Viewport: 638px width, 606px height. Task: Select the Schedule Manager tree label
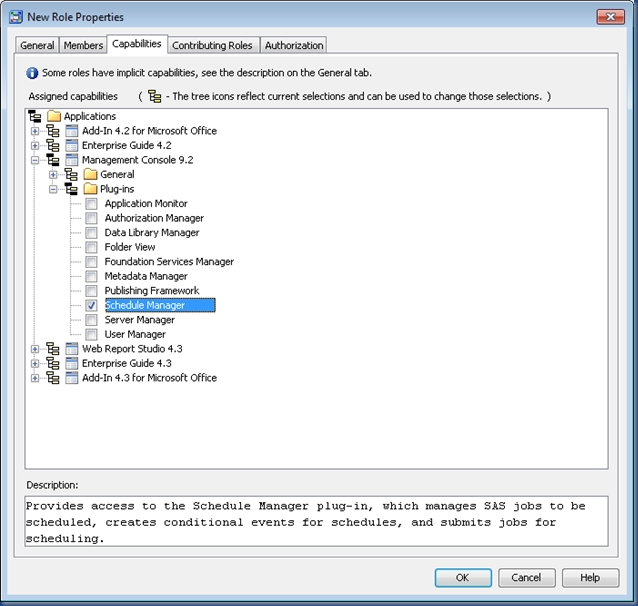160,305
